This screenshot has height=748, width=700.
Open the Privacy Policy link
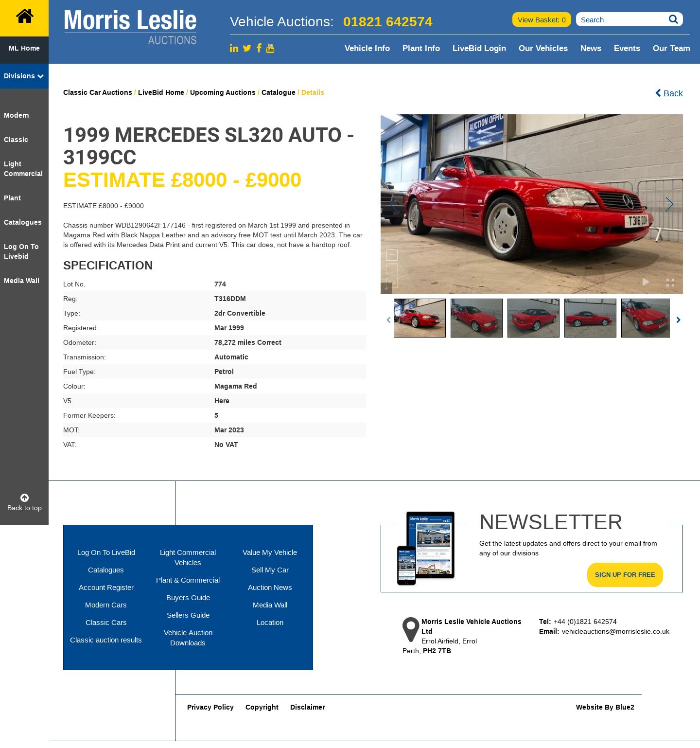210,707
